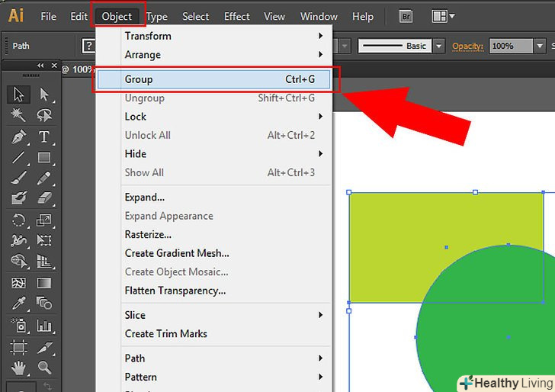Select the Pencil tool
The width and height of the screenshot is (555, 392).
44,178
